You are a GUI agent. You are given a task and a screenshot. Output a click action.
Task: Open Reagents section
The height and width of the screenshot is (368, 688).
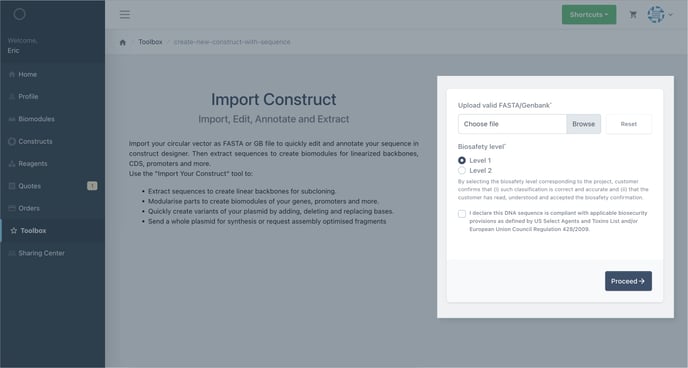coord(32,164)
